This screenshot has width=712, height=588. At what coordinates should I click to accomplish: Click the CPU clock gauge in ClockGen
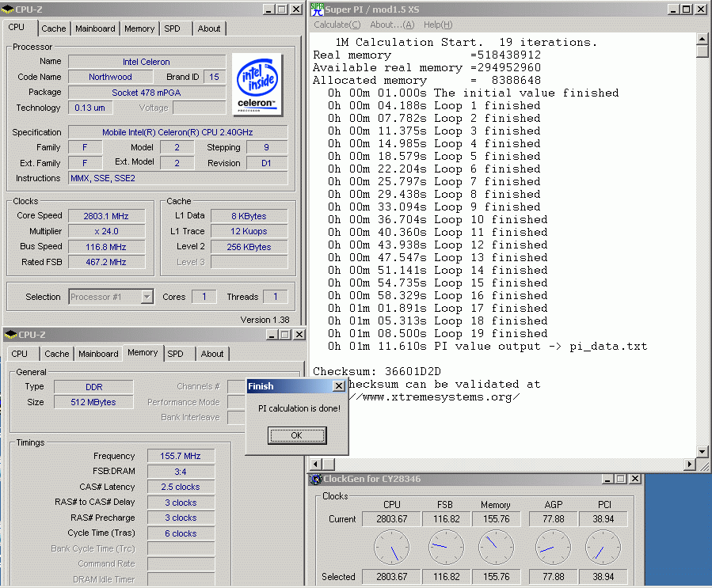[392, 548]
